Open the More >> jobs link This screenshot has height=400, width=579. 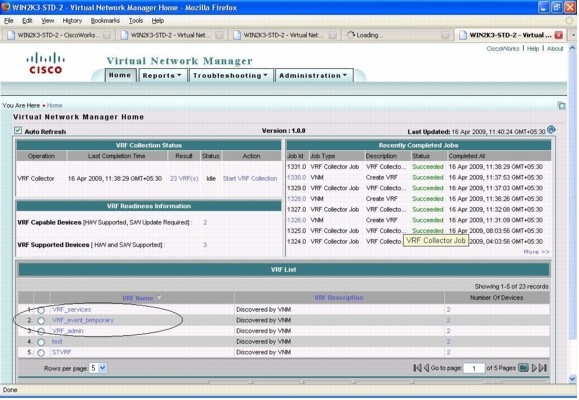click(x=536, y=252)
